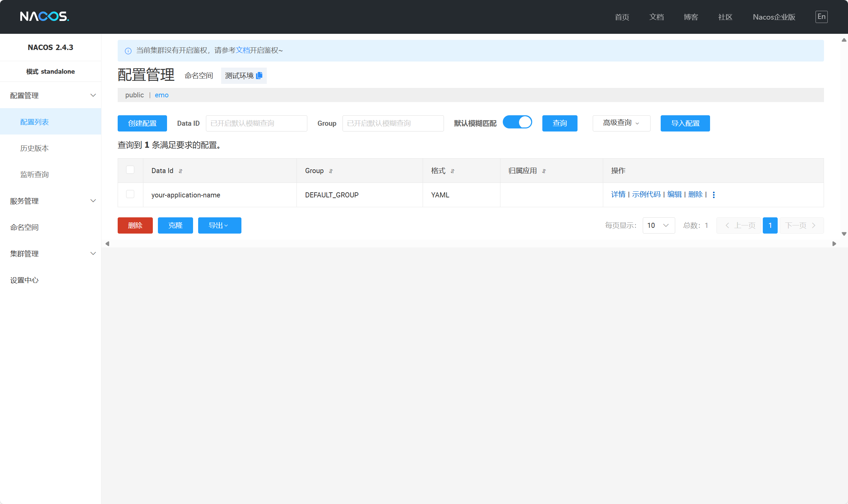Sort by 格式 column icon
This screenshot has height=504, width=848.
[x=452, y=171]
